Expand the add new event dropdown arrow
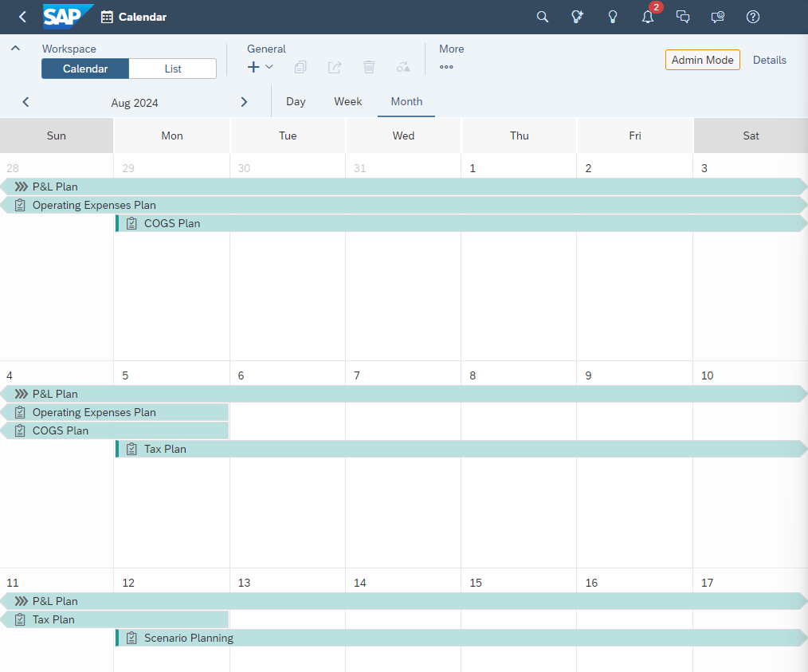This screenshot has height=672, width=808. click(x=270, y=67)
